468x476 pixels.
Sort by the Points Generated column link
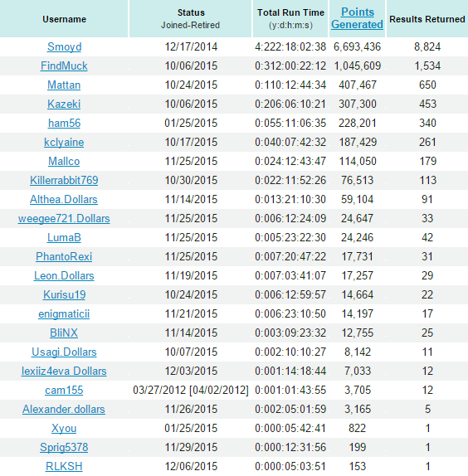click(357, 18)
